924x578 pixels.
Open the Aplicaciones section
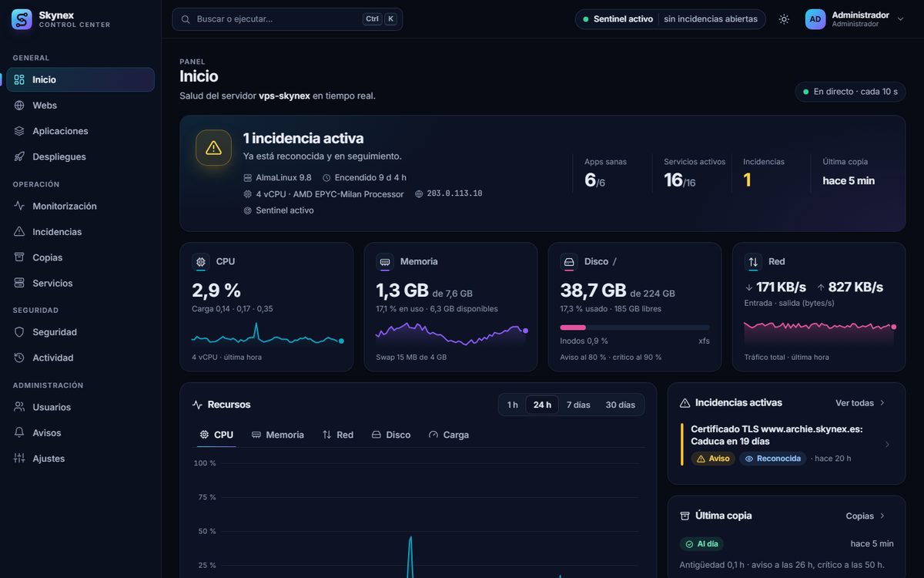tap(81, 131)
